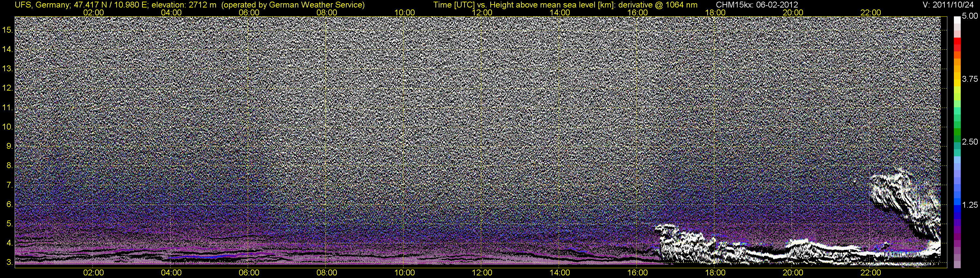Screen dimensions: 980x278
Task: Click the "10." height axis label
Action: tap(8, 127)
